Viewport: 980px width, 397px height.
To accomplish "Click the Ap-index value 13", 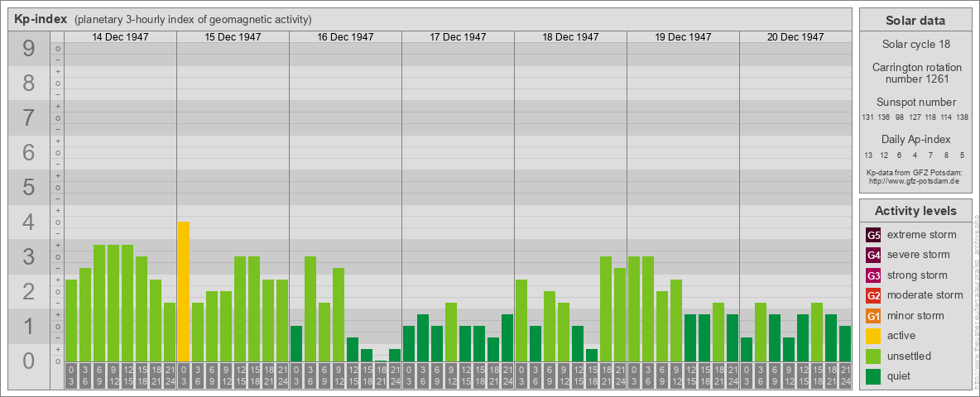I will tap(868, 155).
